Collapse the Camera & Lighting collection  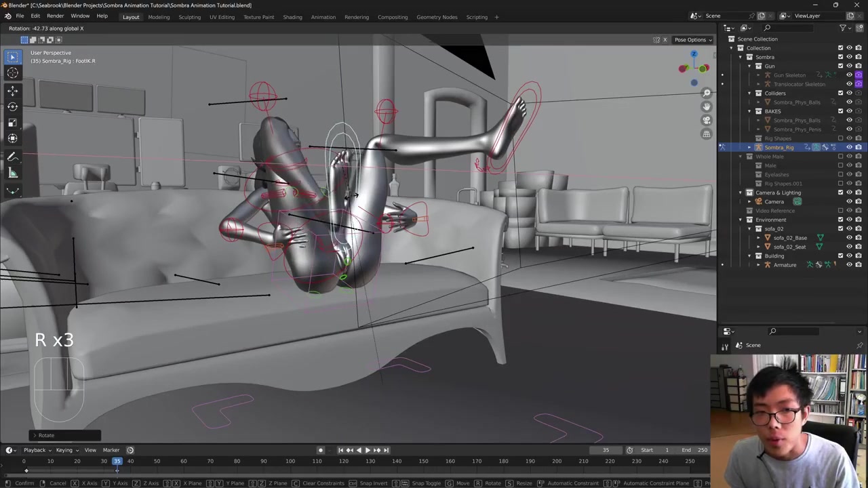741,192
